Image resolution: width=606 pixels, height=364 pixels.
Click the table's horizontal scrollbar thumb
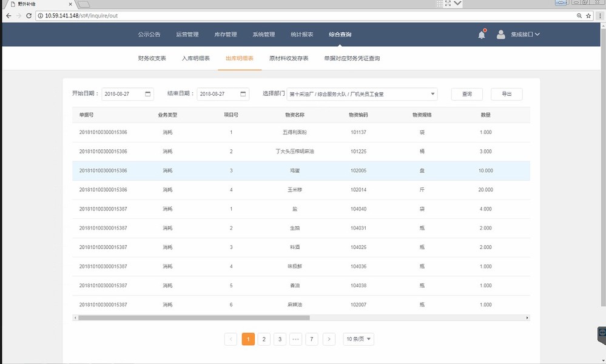[194, 318]
